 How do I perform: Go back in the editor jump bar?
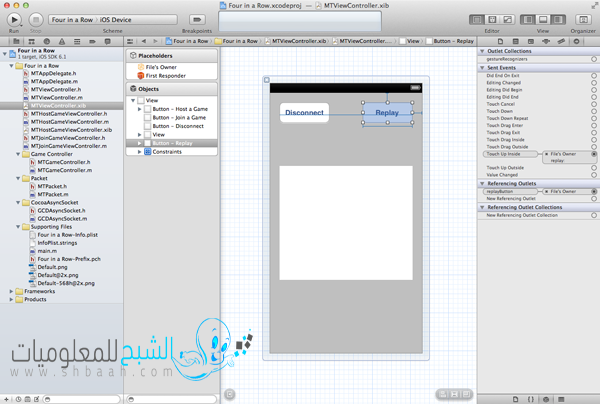(144, 41)
